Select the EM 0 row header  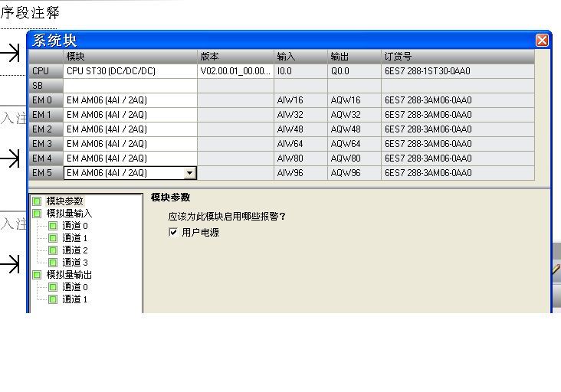46,100
